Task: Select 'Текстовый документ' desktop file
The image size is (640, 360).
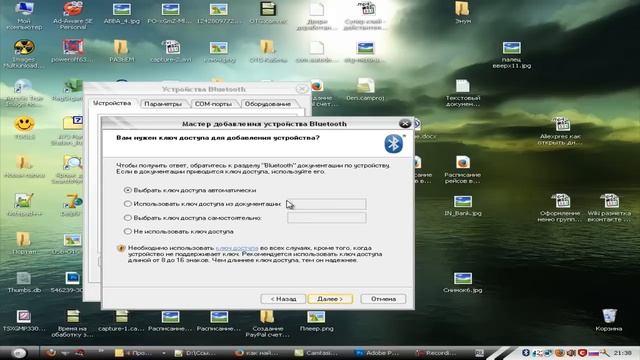Action: (x=462, y=93)
